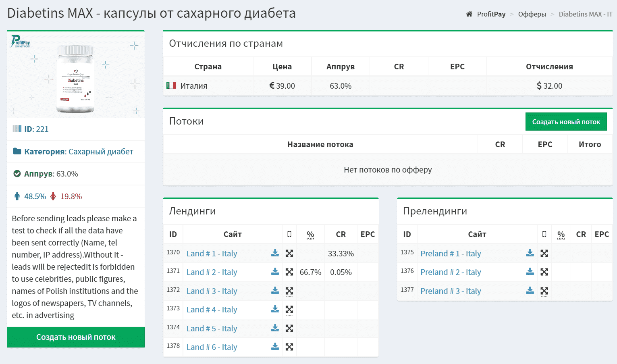The height and width of the screenshot is (364, 617).
Task: Download Land # 5 - Italy archive
Action: pyautogui.click(x=275, y=328)
